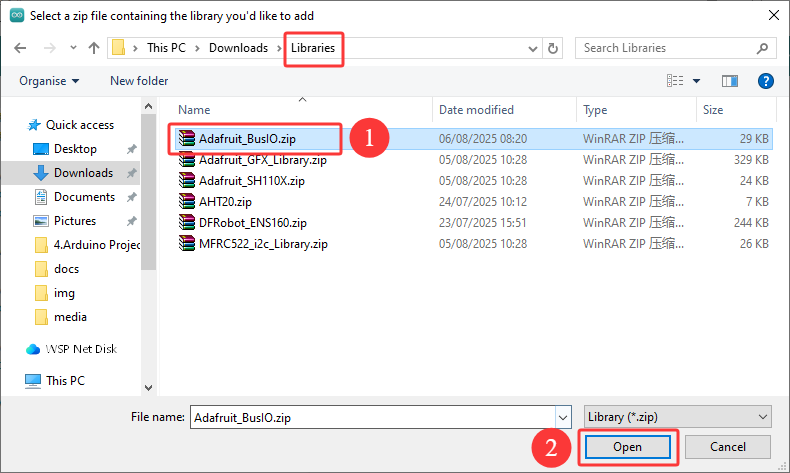Click New folder in the toolbar

coord(139,81)
